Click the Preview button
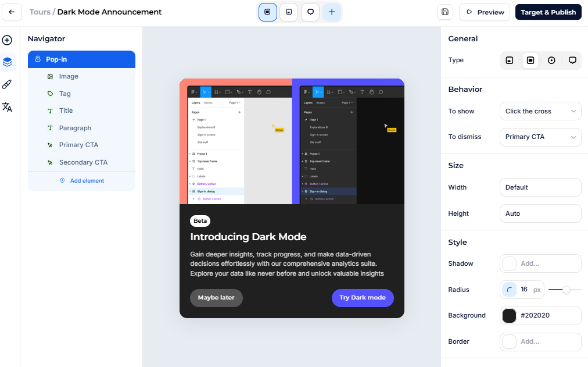588x367 pixels. [x=485, y=12]
